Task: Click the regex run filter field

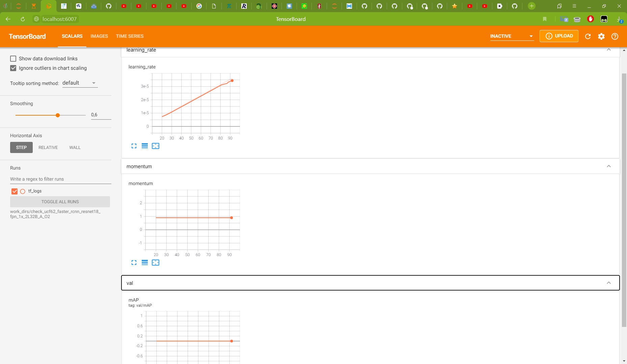Action: coord(60,179)
